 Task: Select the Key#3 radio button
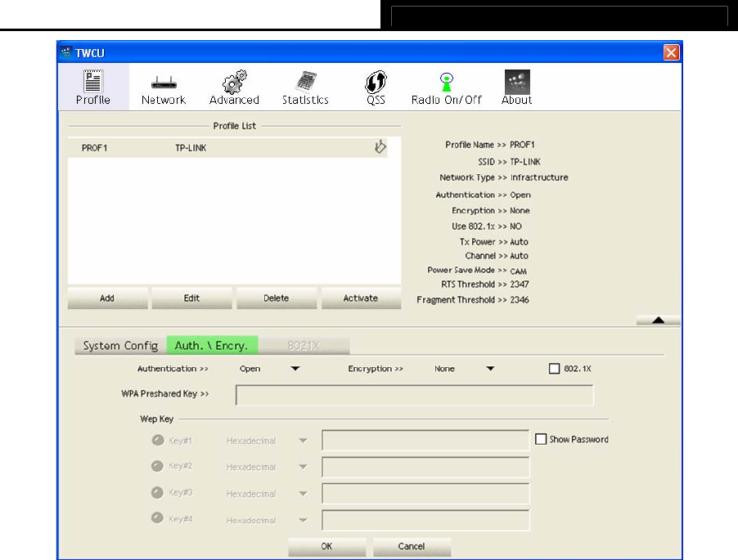[x=157, y=492]
